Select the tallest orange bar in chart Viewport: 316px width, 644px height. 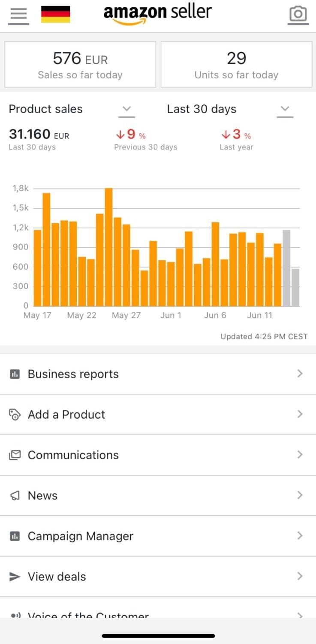(x=109, y=247)
